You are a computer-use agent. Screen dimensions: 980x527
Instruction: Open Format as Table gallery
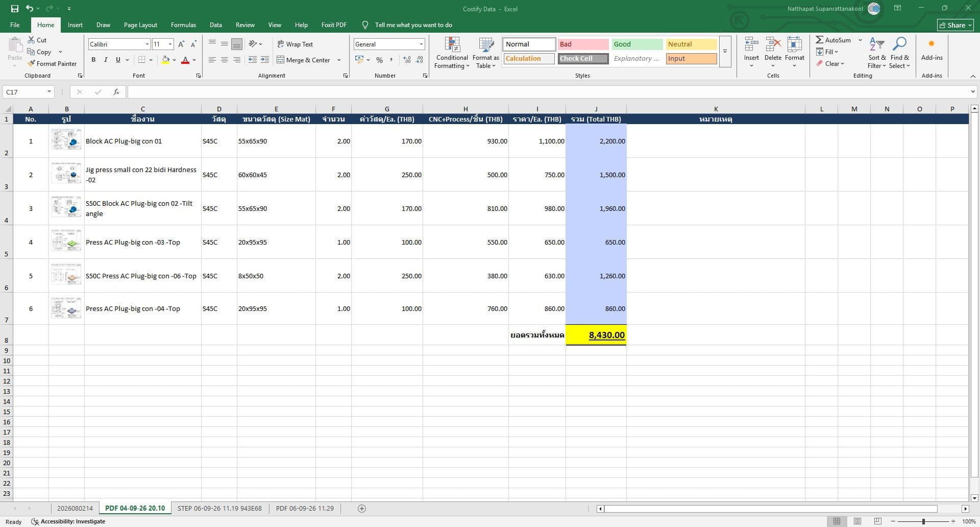tap(485, 53)
